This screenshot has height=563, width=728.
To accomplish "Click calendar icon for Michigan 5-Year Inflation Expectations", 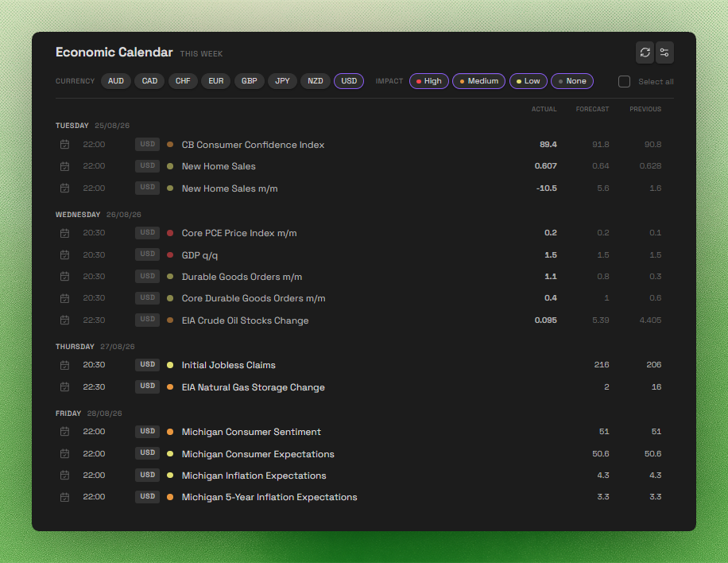I will [64, 497].
